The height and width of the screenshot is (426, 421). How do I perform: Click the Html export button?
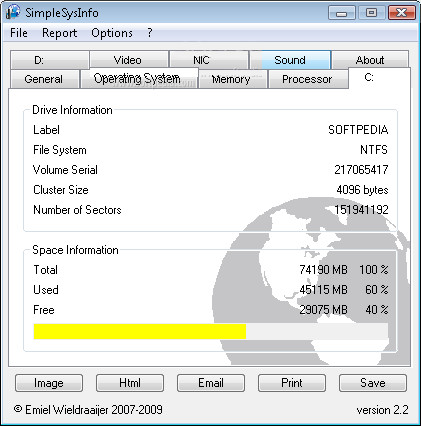(x=130, y=383)
